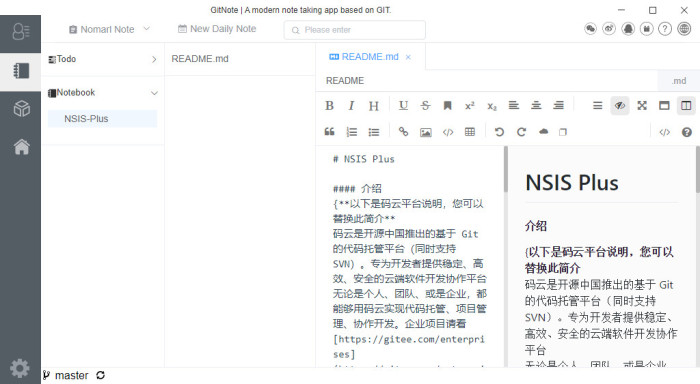The image size is (700, 384).
Task: Click the Notebook section label
Action: click(75, 92)
